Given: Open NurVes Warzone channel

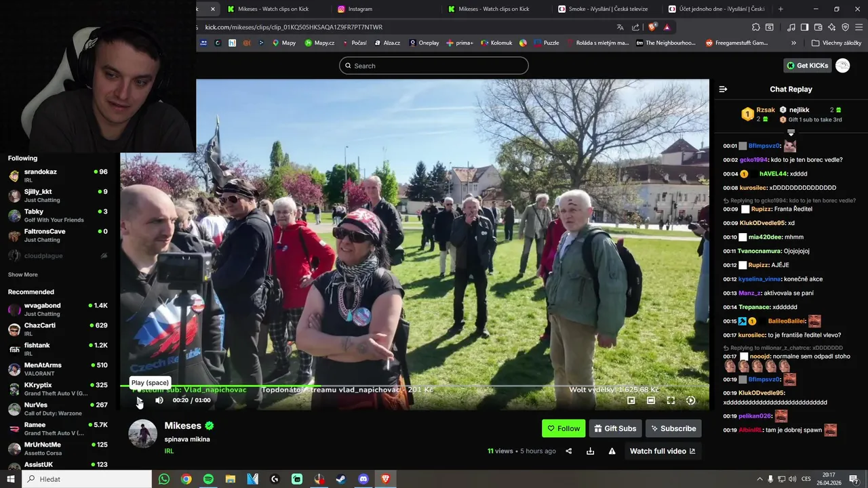Looking at the screenshot, I should point(58,409).
